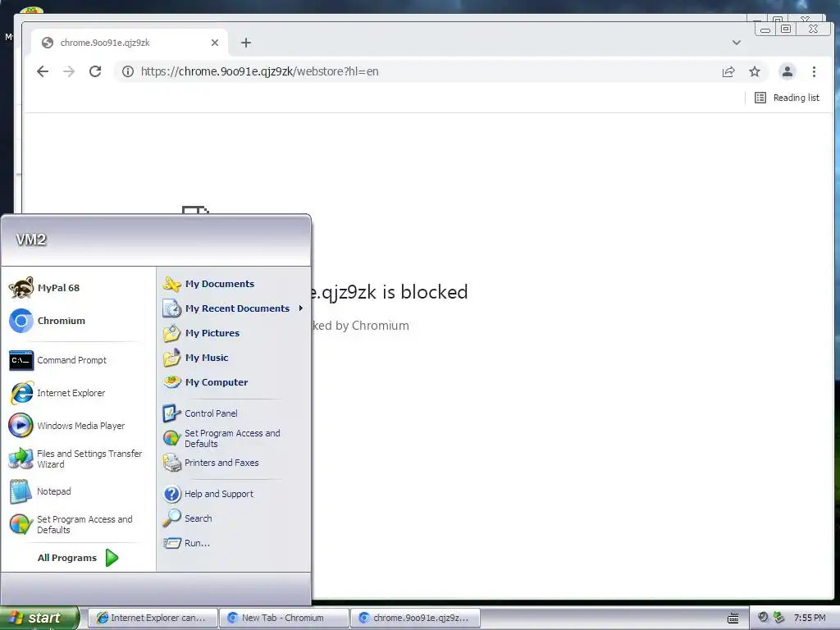Open MyPal 68 from Start menu
Image resolution: width=840 pixels, height=630 pixels.
(x=77, y=288)
